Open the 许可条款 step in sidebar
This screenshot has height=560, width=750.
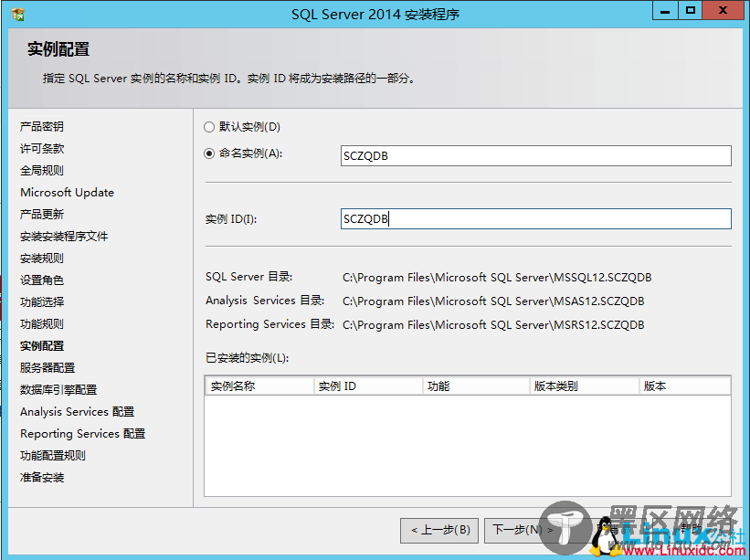(x=42, y=149)
